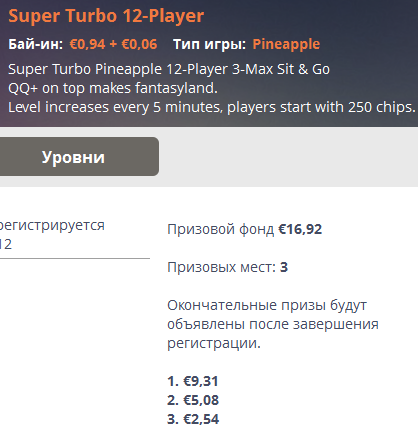Click the Призовой фонд €16,92 line

pyautogui.click(x=244, y=229)
